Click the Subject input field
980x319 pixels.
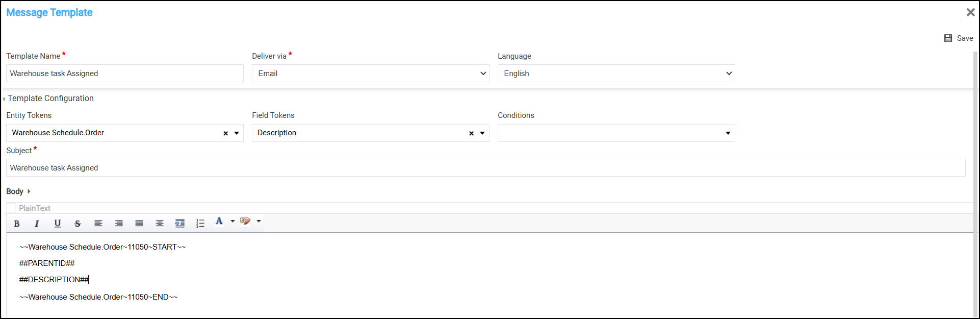[485, 168]
